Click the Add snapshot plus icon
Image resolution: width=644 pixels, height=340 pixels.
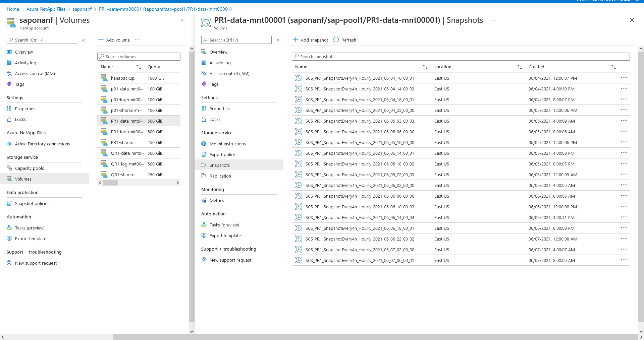click(295, 40)
